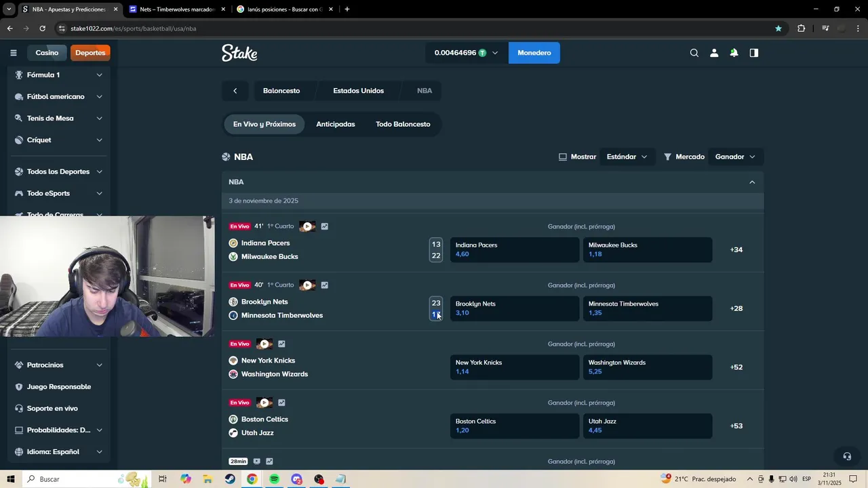Open Juego Responsable link

point(58,387)
